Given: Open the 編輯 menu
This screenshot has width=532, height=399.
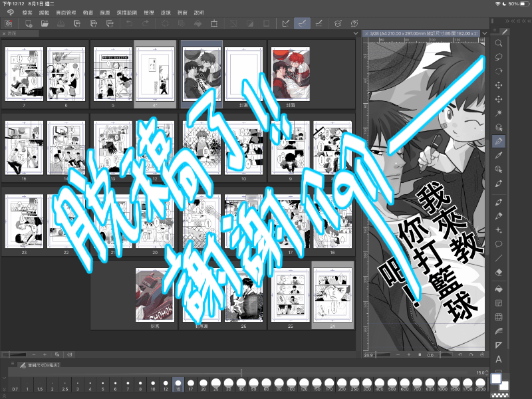Looking at the screenshot, I should [x=44, y=13].
